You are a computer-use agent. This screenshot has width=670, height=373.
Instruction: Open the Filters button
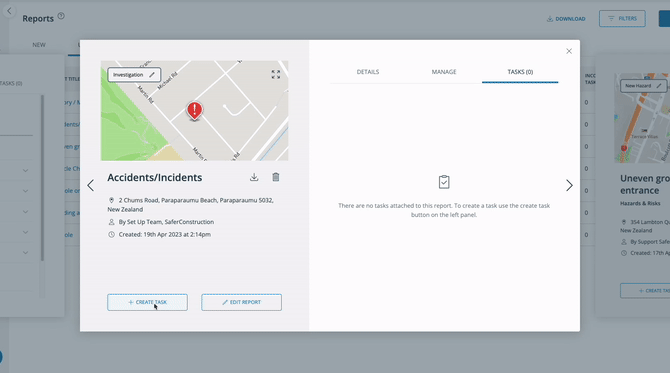tap(622, 18)
